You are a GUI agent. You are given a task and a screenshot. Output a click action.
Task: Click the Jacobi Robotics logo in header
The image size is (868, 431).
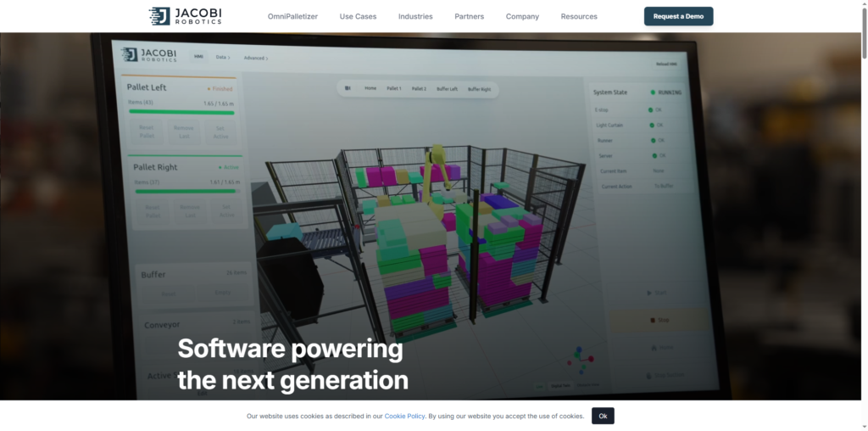click(x=185, y=16)
